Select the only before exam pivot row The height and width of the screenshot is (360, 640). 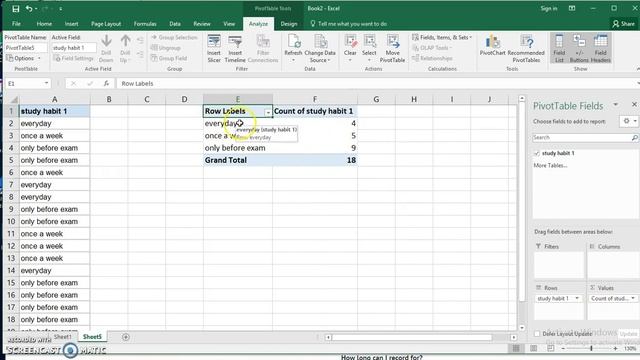(238, 148)
